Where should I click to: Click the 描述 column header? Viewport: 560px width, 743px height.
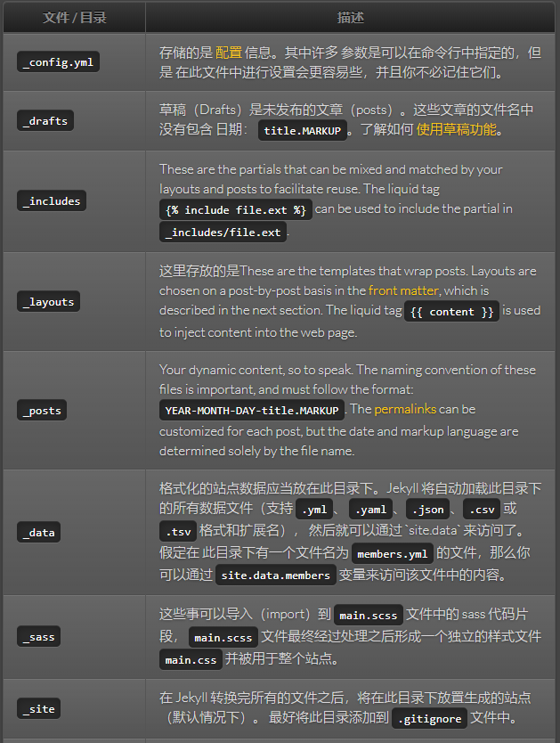coord(350,18)
